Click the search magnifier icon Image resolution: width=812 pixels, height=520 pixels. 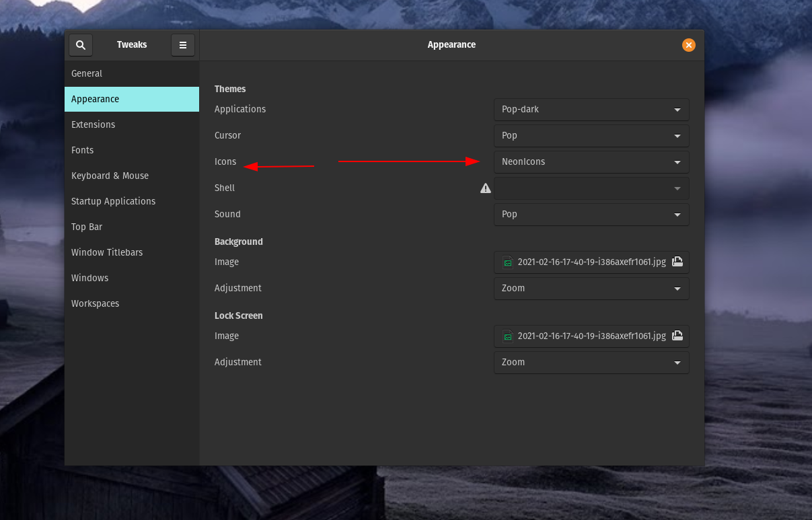(x=81, y=45)
